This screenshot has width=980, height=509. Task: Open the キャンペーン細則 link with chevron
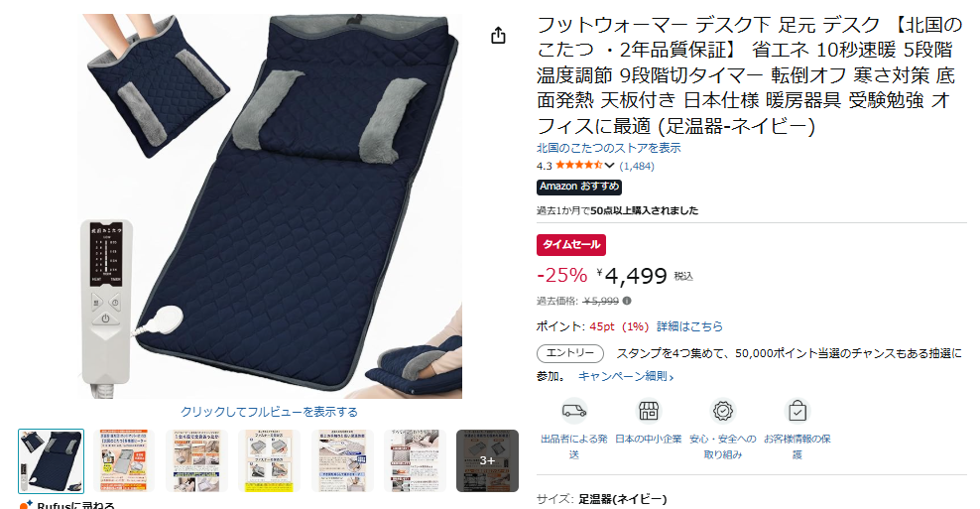626,376
